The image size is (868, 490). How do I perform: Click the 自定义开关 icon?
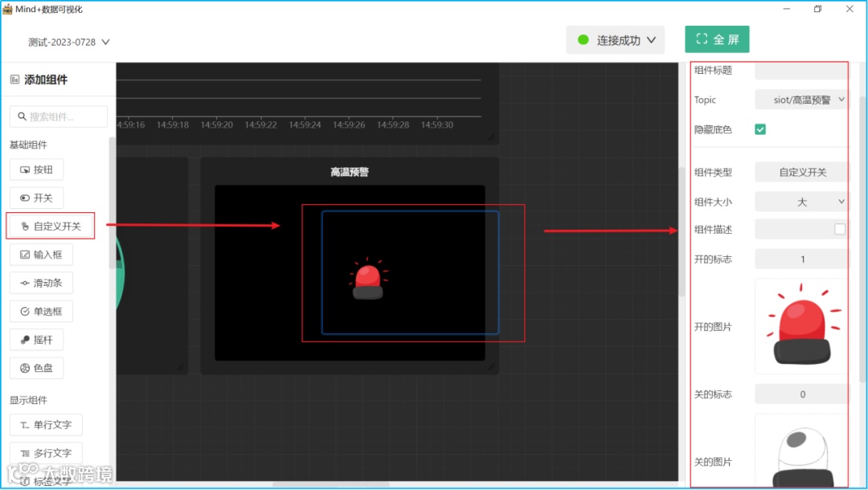[25, 227]
